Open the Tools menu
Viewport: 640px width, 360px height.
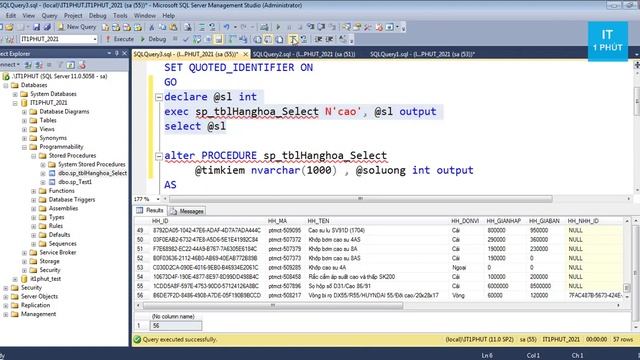120,16
